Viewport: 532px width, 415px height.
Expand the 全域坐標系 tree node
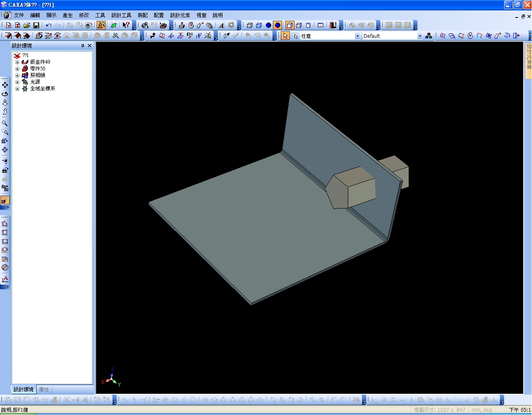[17, 89]
